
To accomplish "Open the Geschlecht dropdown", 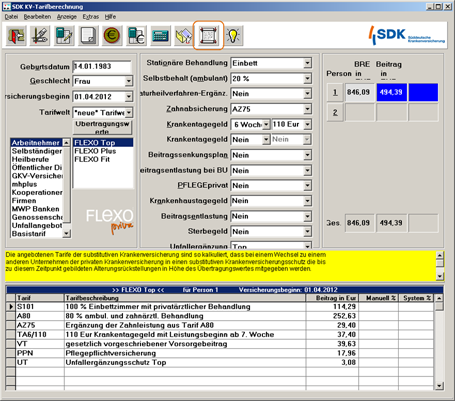I will point(129,81).
